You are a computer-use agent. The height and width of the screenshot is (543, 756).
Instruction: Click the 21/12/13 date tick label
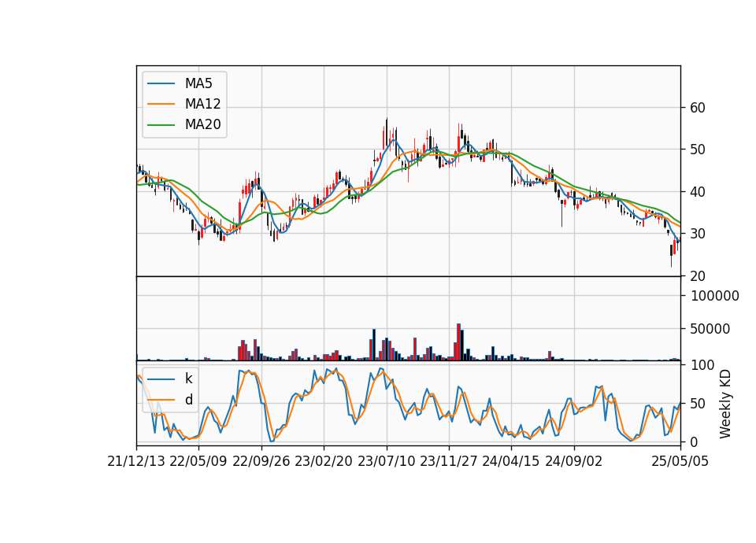[136, 461]
